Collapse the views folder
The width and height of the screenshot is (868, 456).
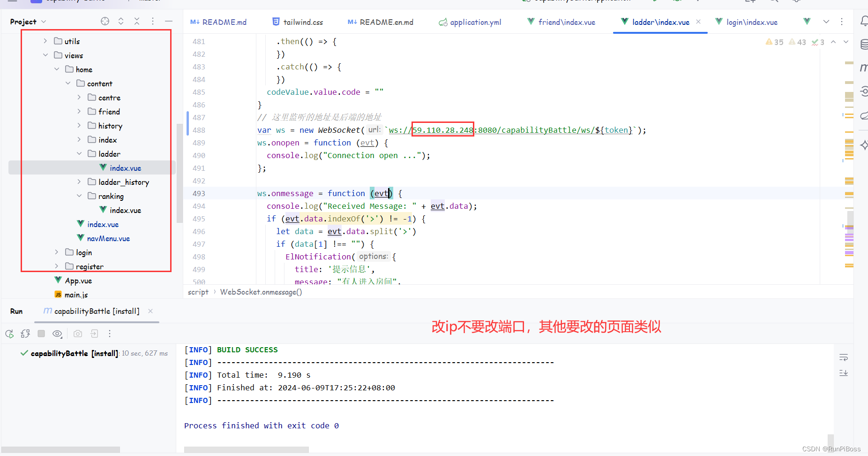(x=45, y=55)
